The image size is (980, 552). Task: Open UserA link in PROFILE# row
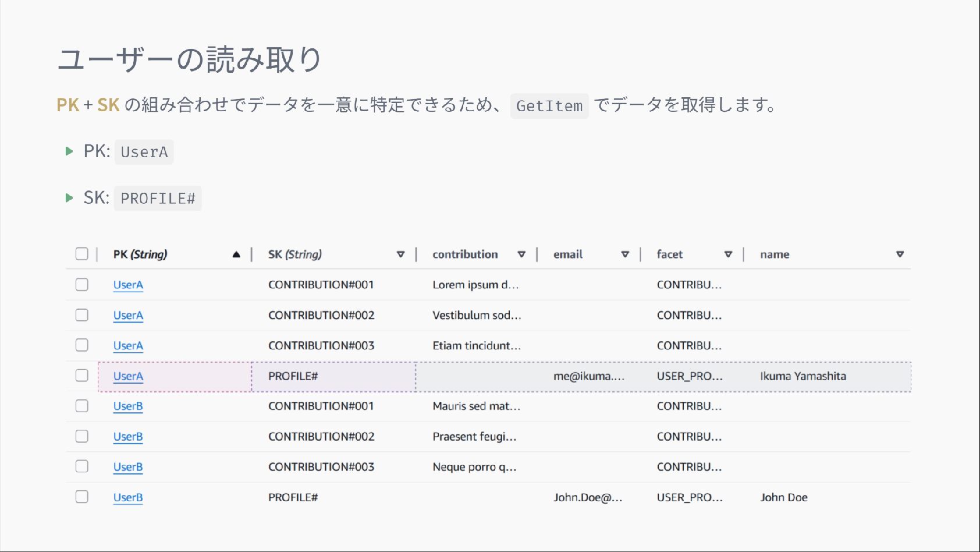coord(128,376)
